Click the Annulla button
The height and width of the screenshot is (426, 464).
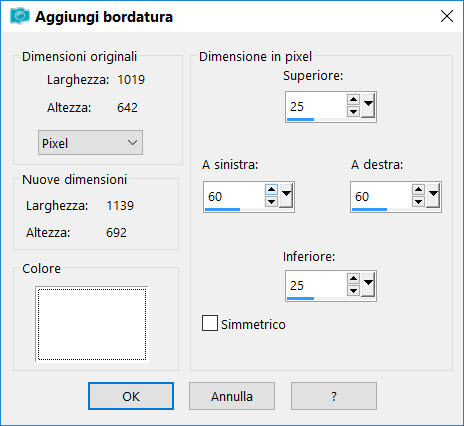click(232, 396)
